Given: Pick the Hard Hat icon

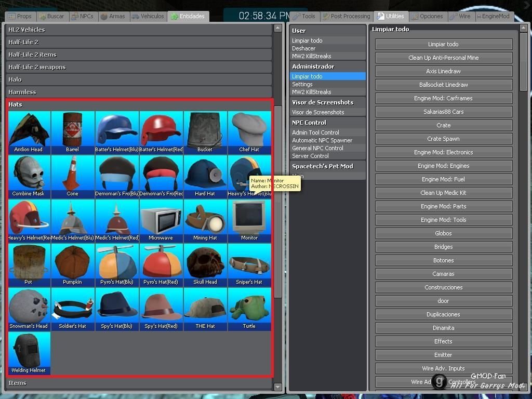Looking at the screenshot, I should click(x=205, y=177).
